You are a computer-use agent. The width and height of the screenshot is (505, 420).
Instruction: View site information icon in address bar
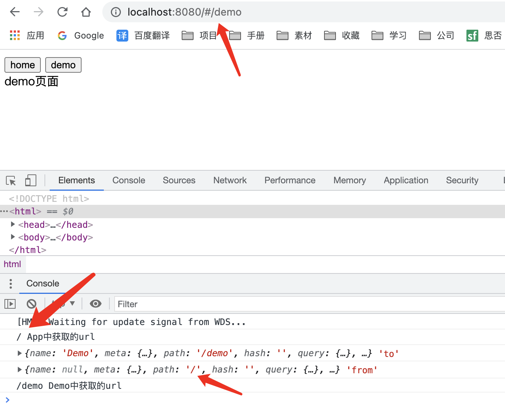pos(116,12)
